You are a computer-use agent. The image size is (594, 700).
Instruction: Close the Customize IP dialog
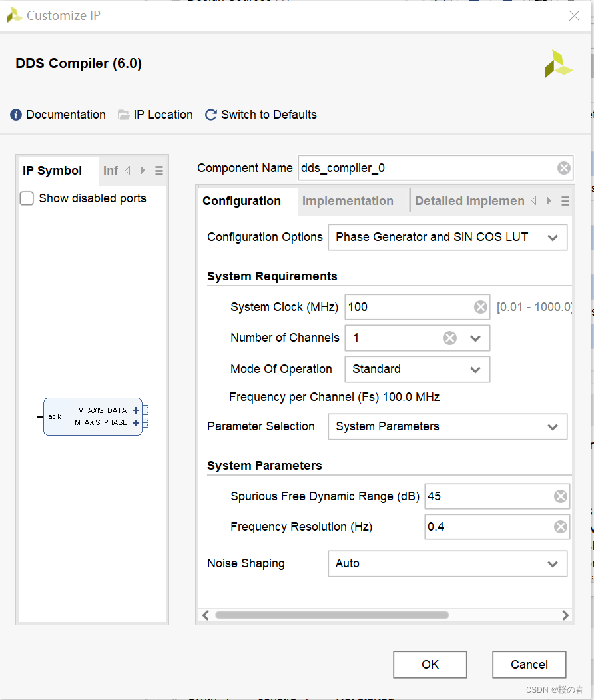(574, 15)
